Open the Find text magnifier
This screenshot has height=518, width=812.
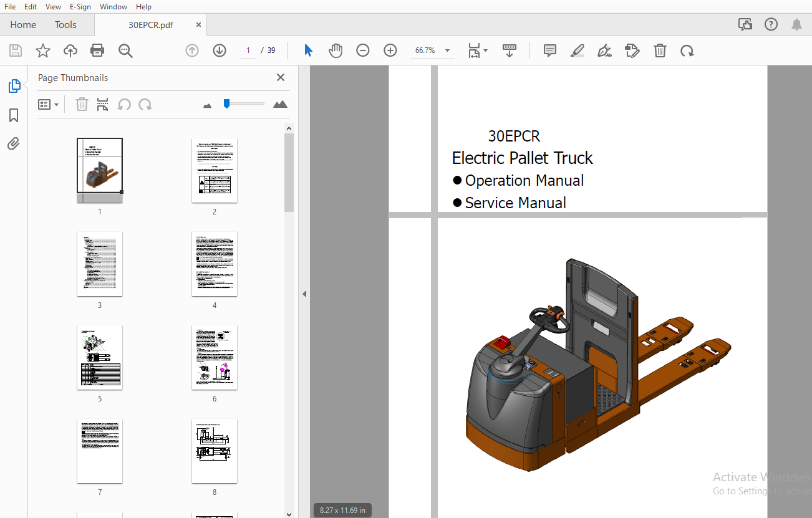(125, 50)
